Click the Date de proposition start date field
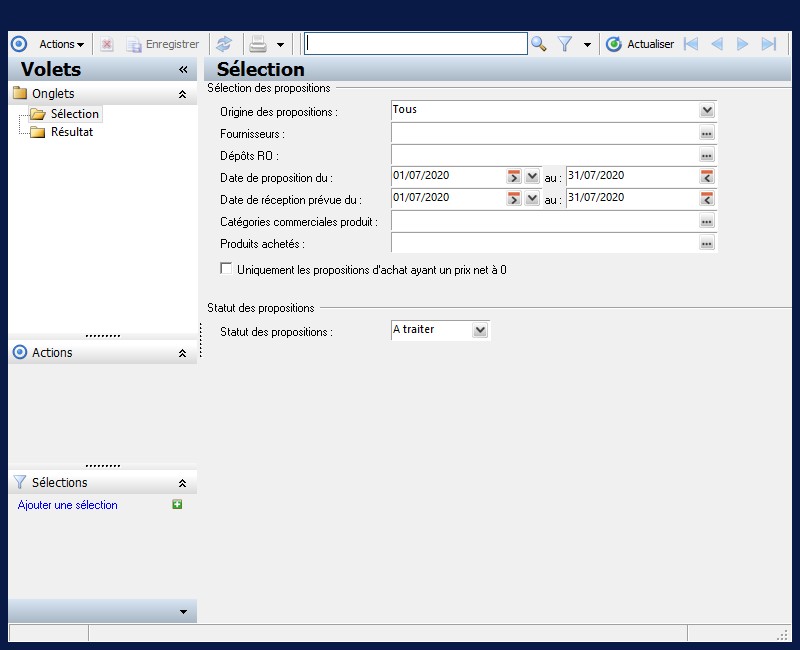800x650 pixels. point(448,176)
